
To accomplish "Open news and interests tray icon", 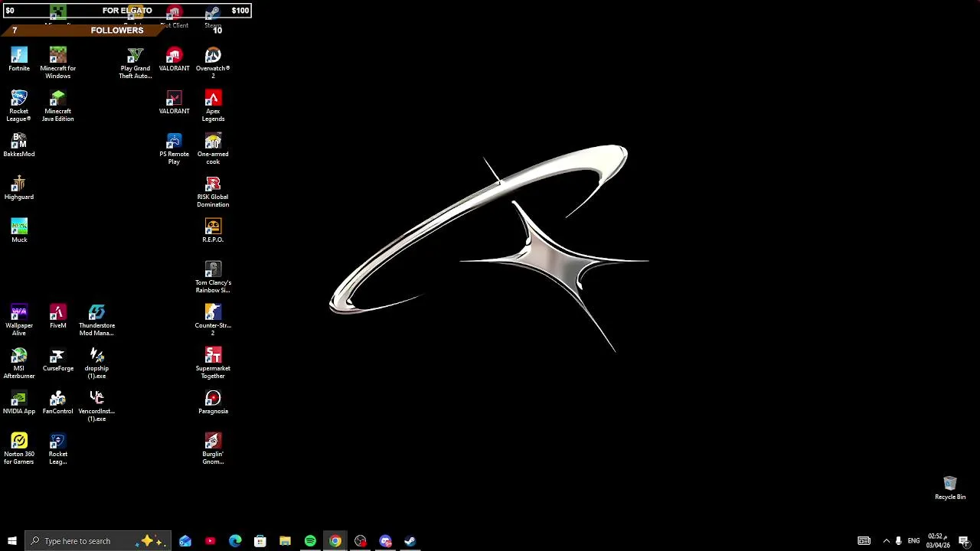I will coord(864,541).
